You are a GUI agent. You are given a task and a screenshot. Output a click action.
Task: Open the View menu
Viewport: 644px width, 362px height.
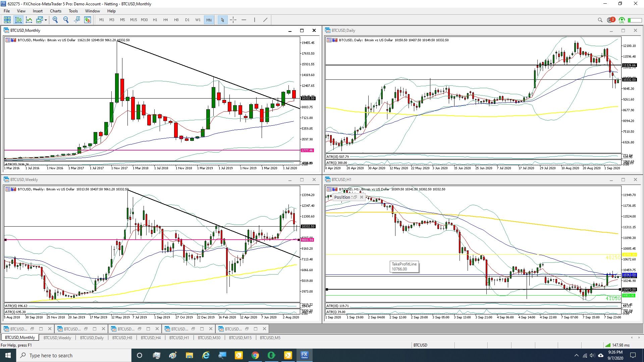click(x=21, y=11)
